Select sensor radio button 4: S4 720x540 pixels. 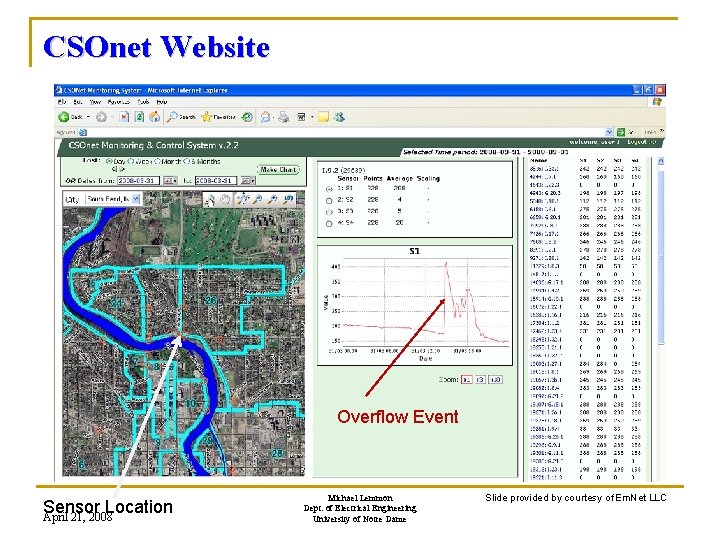point(329,224)
